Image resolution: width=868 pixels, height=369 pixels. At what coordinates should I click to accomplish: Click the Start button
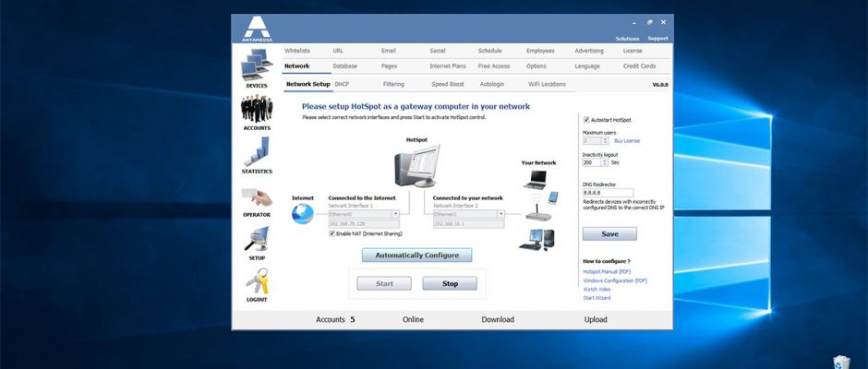tap(384, 283)
